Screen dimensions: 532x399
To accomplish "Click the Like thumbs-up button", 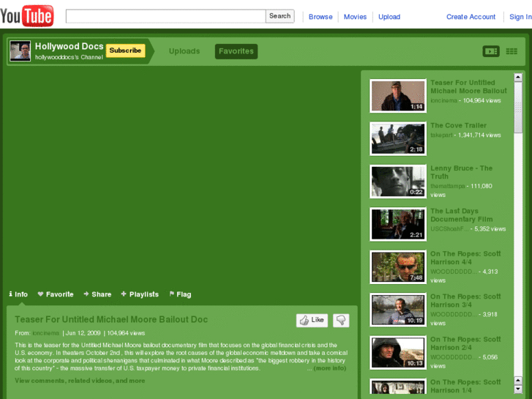I will [312, 320].
